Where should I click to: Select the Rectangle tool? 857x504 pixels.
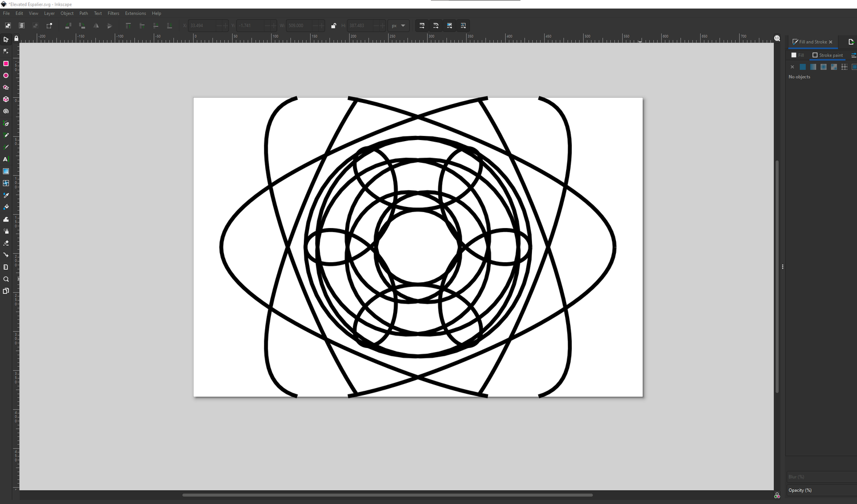pos(6,63)
